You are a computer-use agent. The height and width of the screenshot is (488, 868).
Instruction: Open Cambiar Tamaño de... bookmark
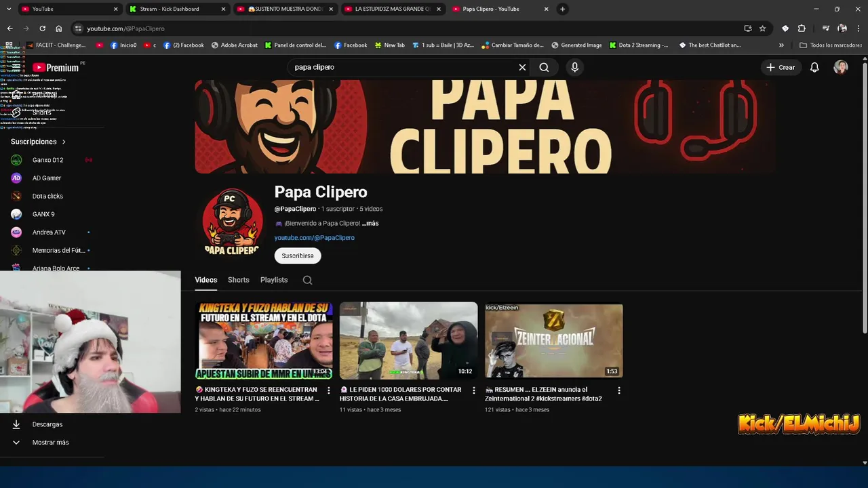(513, 45)
